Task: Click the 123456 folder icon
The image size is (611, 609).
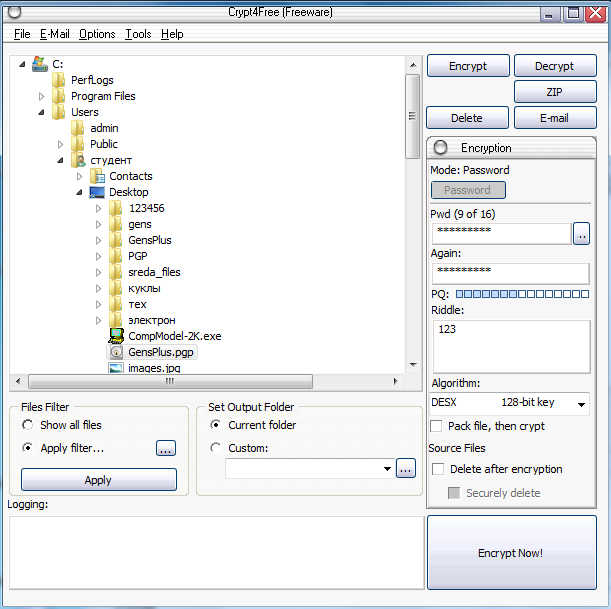Action: [116, 208]
